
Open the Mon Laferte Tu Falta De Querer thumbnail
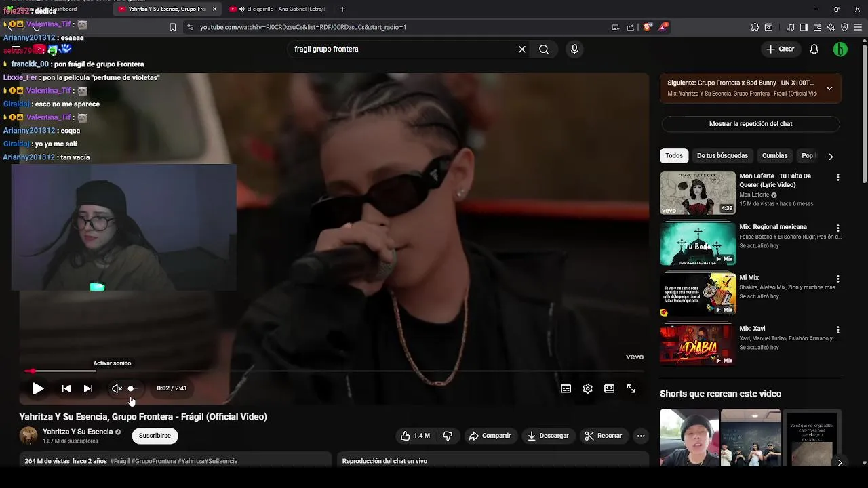(698, 193)
